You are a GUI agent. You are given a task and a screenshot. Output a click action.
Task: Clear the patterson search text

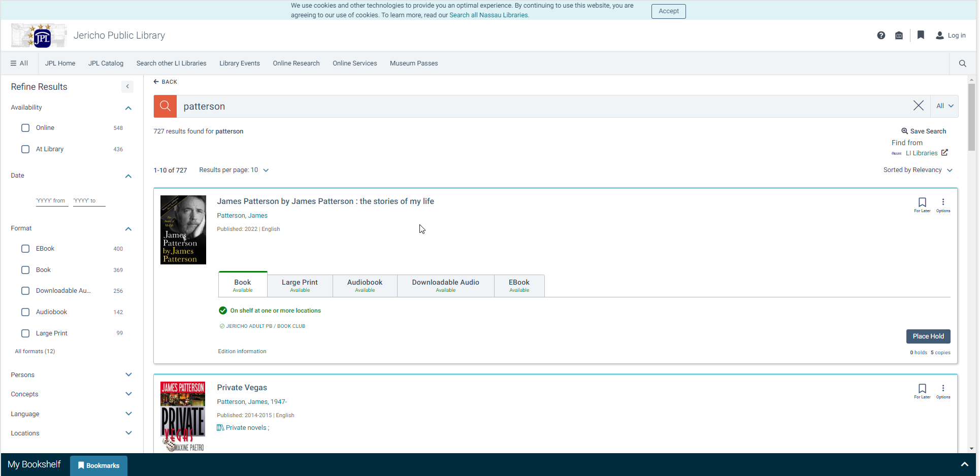click(x=919, y=106)
